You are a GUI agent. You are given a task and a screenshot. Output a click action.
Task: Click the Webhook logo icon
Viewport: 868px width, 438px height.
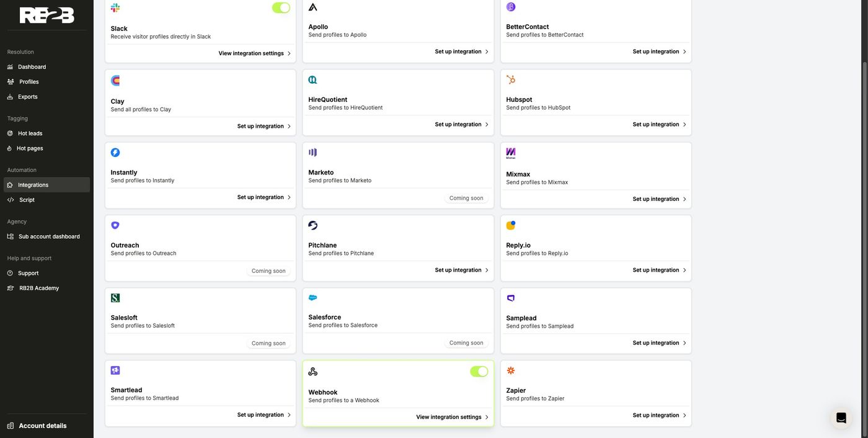(x=313, y=372)
